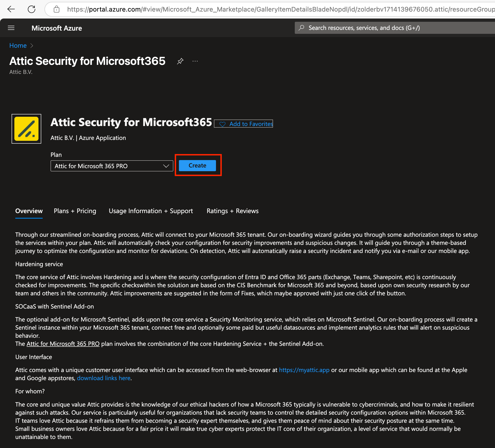Click SOCaaS with Sentinel Add-on heading
Image resolution: width=495 pixels, height=448 pixels.
[54, 306]
